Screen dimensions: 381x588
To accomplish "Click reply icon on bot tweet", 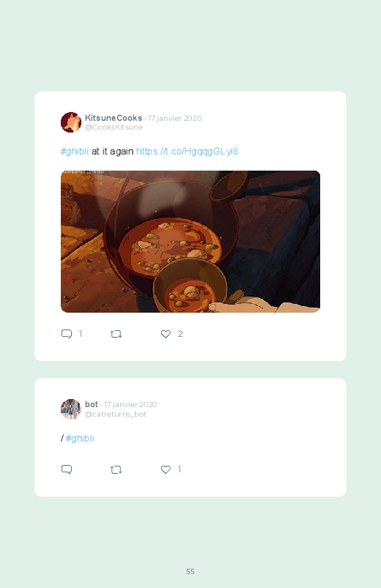I will click(67, 469).
